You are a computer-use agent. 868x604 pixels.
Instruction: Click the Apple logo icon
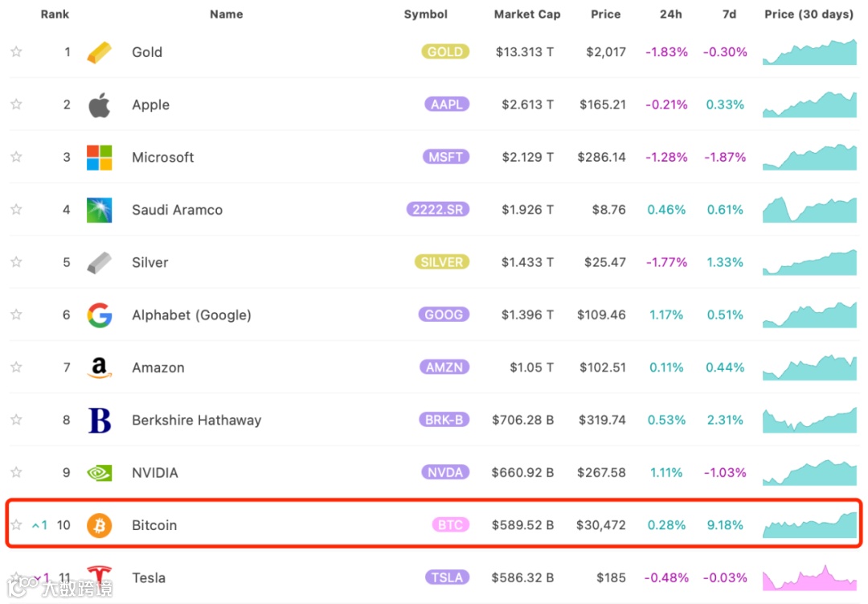pyautogui.click(x=99, y=105)
